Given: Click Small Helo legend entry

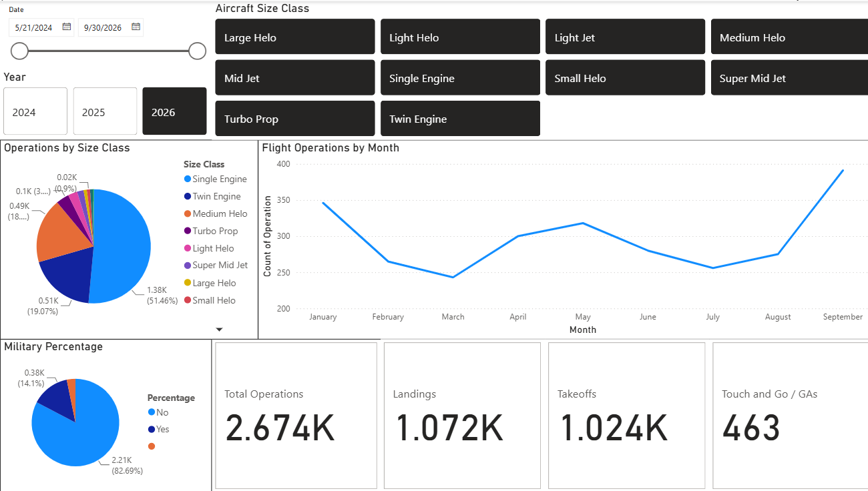Looking at the screenshot, I should tap(210, 300).
